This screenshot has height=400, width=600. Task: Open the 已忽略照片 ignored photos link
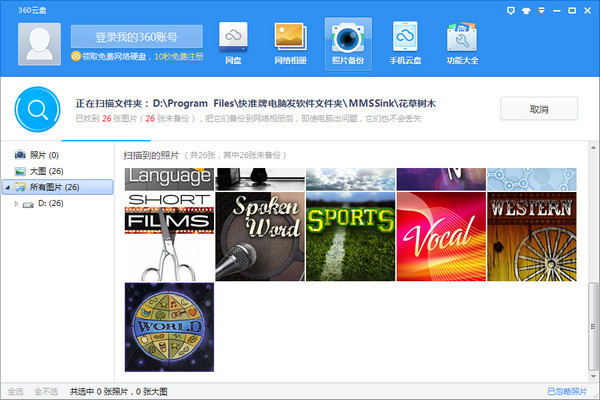click(x=567, y=391)
